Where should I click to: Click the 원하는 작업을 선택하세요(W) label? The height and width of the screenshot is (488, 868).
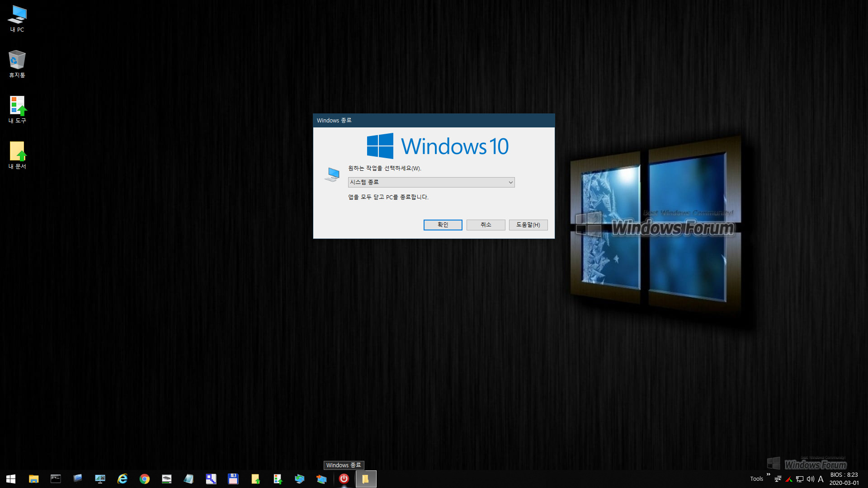tap(384, 169)
